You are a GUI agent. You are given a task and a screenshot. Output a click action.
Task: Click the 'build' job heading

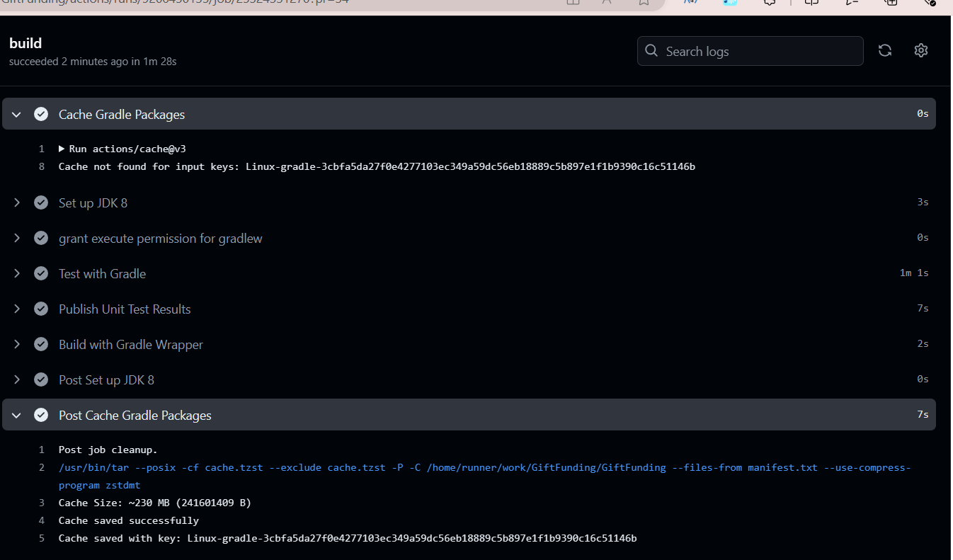pyautogui.click(x=25, y=43)
